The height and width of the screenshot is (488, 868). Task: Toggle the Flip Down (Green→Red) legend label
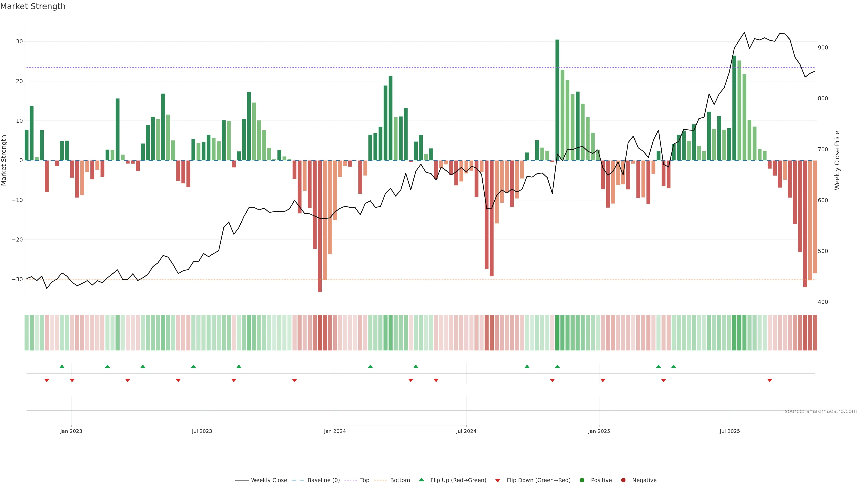(x=538, y=480)
